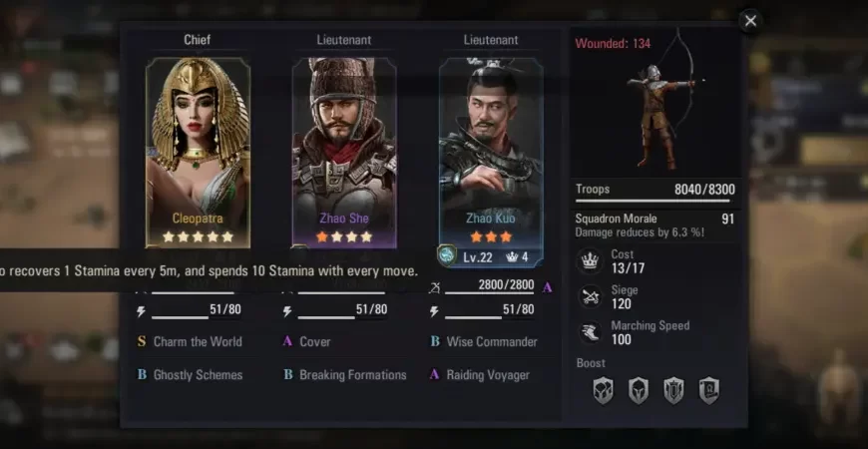The width and height of the screenshot is (868, 449).
Task: Select the second Boost helmet icon
Action: [x=639, y=391]
